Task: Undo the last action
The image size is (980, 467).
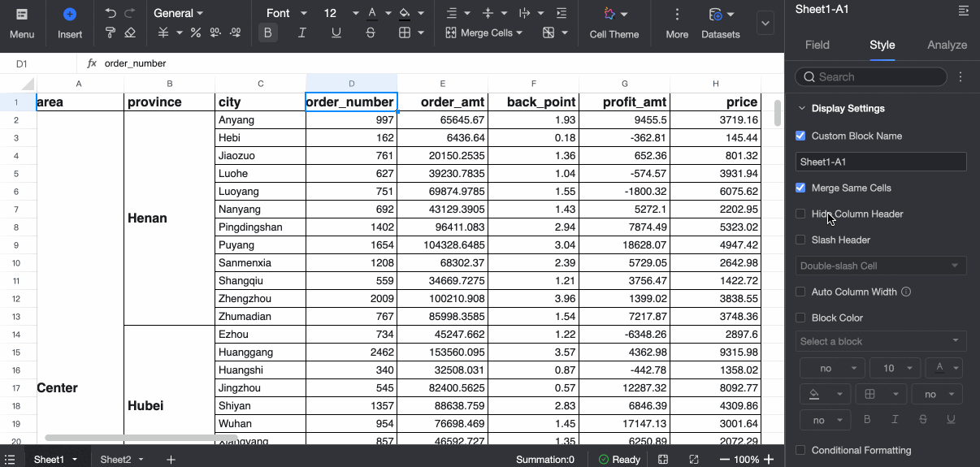Action: pos(111,13)
